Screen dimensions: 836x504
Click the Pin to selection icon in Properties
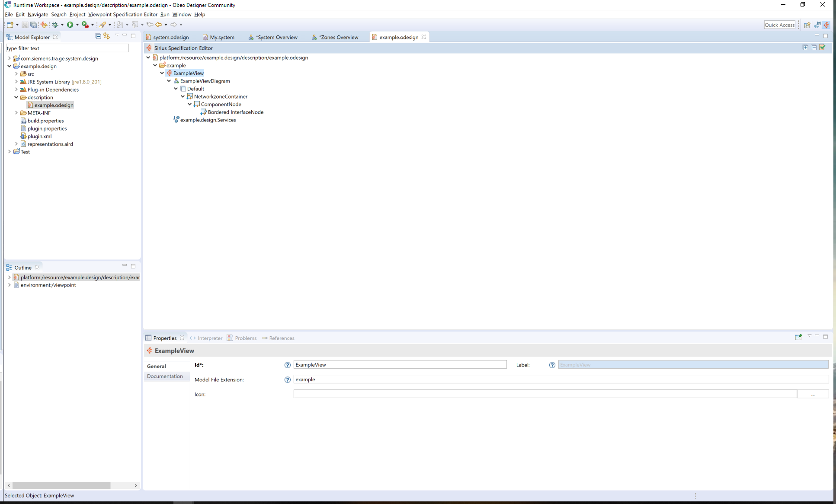point(798,337)
